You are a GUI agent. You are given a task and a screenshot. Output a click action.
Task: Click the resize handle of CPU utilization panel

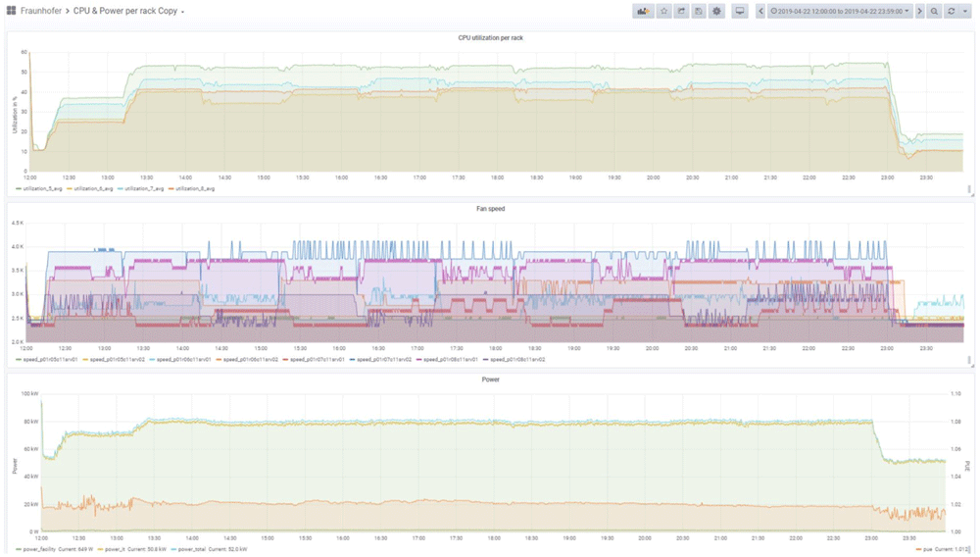(972, 195)
